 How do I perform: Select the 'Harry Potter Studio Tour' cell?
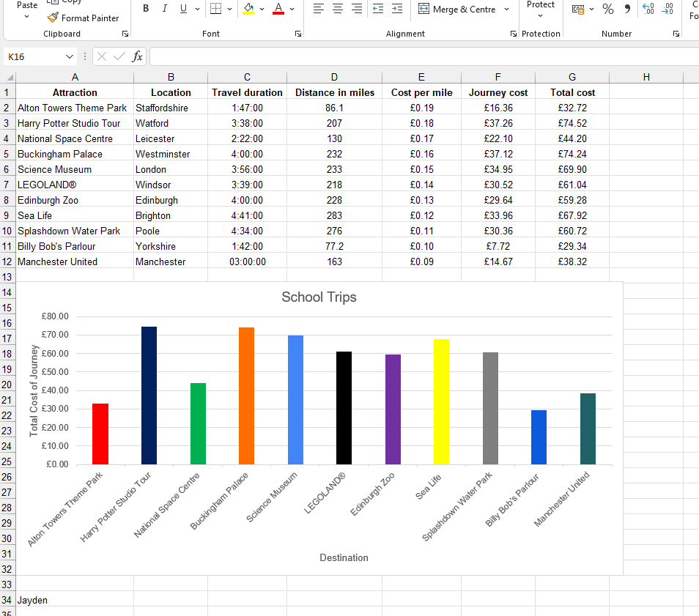pos(75,124)
